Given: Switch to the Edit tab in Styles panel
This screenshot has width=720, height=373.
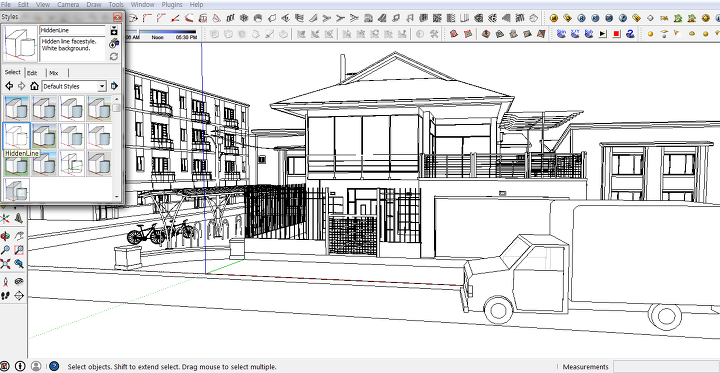Looking at the screenshot, I should point(32,73).
